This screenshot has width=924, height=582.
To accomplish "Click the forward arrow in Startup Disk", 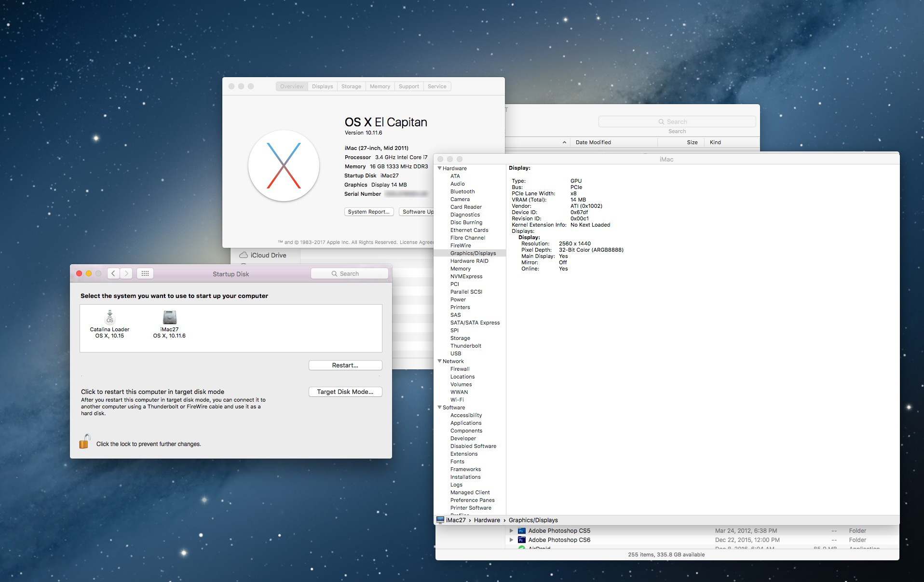I will tap(126, 273).
